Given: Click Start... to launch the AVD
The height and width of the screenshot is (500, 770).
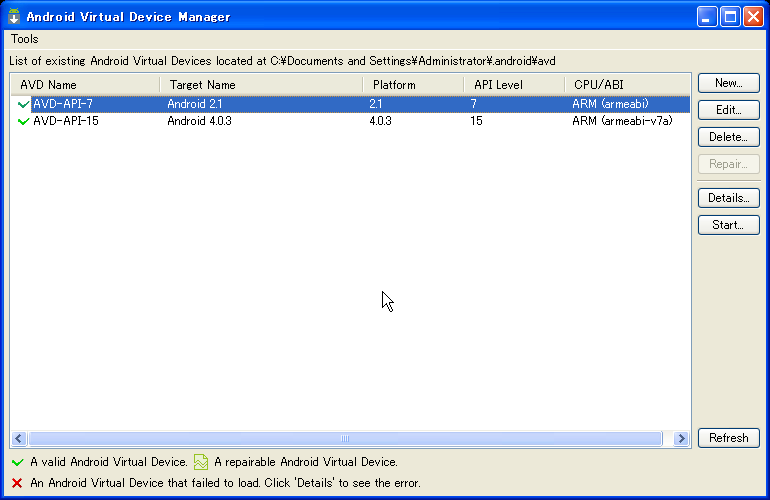Looking at the screenshot, I should pyautogui.click(x=728, y=225).
